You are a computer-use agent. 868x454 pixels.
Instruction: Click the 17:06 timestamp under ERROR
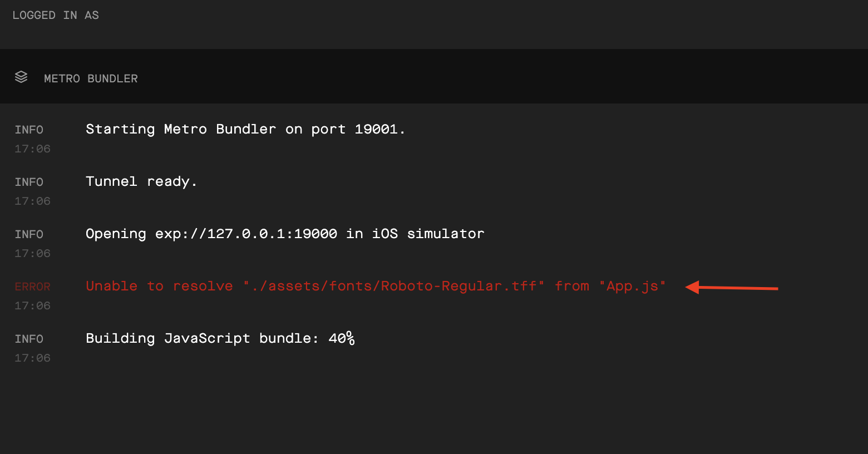[32, 305]
